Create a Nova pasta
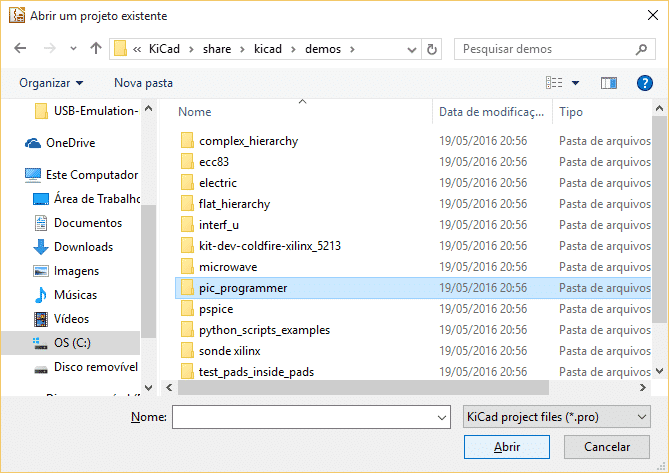The image size is (669, 473). [x=143, y=83]
